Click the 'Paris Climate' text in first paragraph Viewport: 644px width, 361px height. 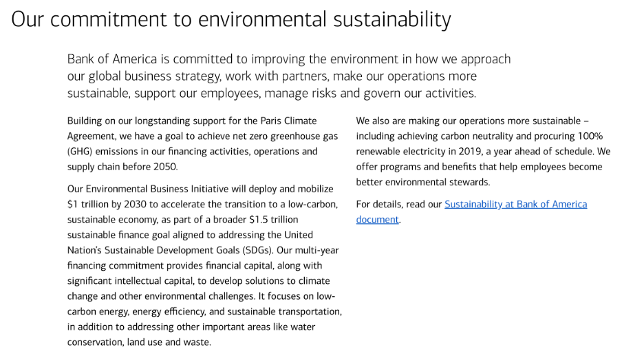coord(288,121)
